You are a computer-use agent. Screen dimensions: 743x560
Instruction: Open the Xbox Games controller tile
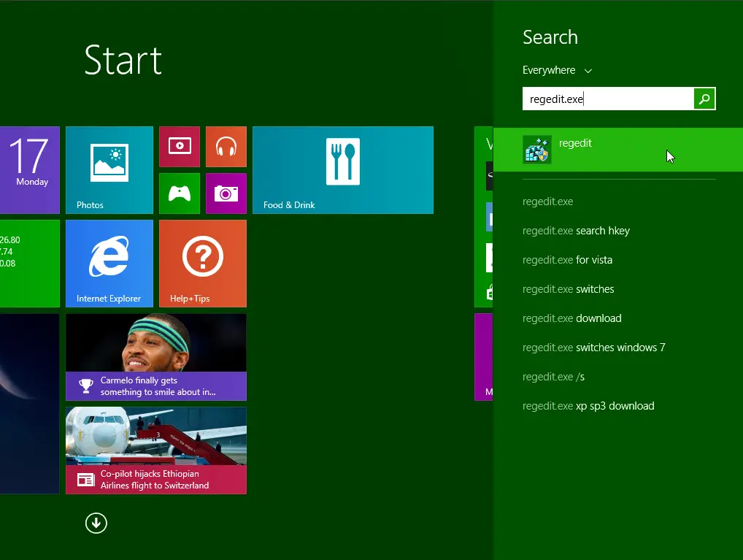180,193
